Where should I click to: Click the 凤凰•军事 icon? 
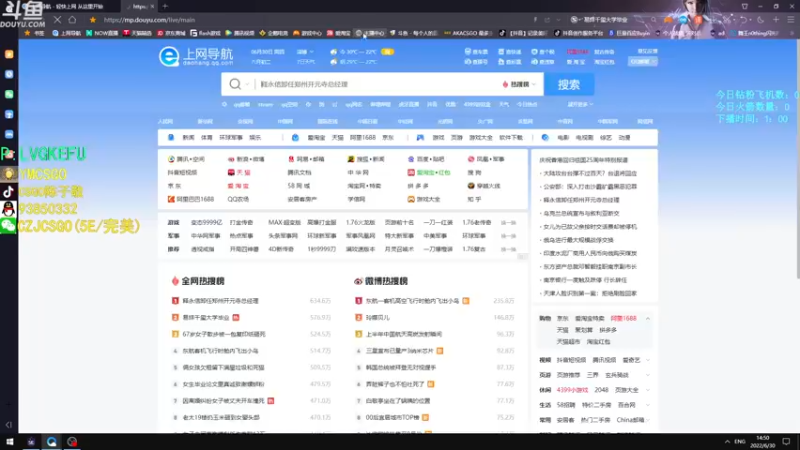pos(471,159)
